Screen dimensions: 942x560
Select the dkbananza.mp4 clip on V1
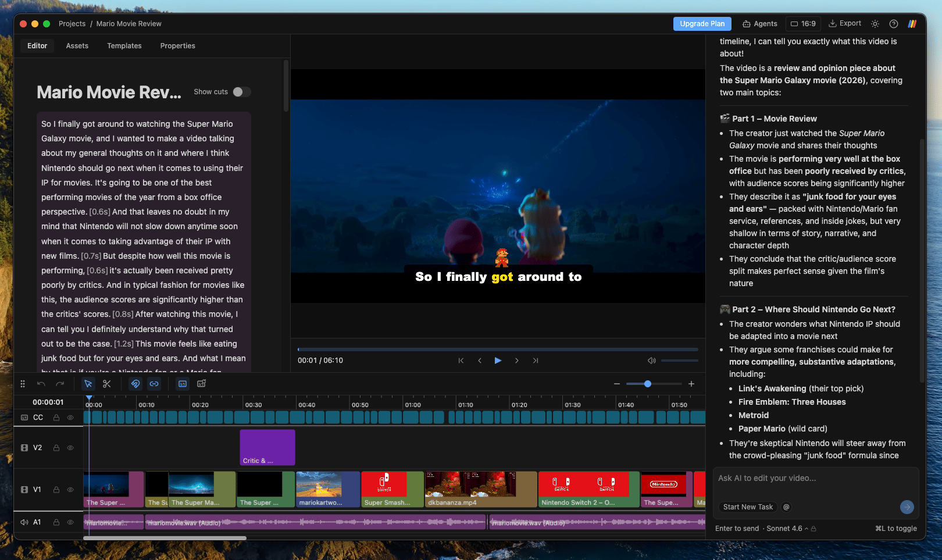click(x=481, y=490)
